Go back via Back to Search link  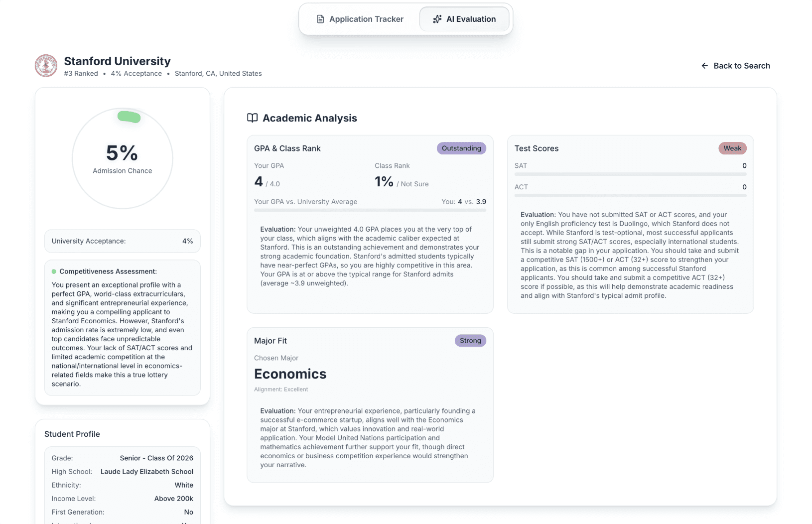point(736,66)
